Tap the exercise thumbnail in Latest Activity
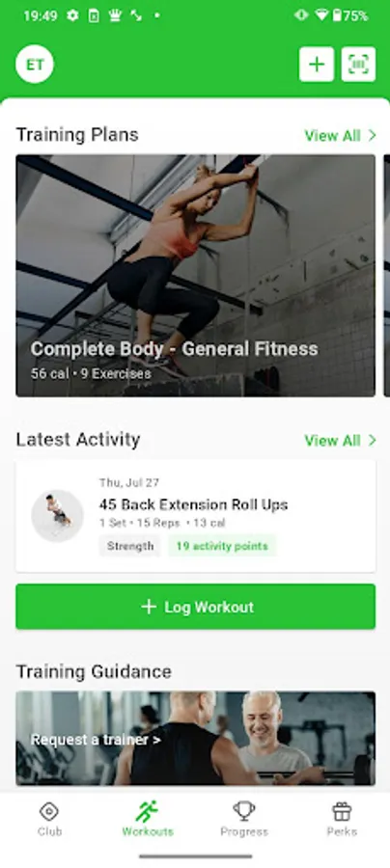 (x=57, y=516)
